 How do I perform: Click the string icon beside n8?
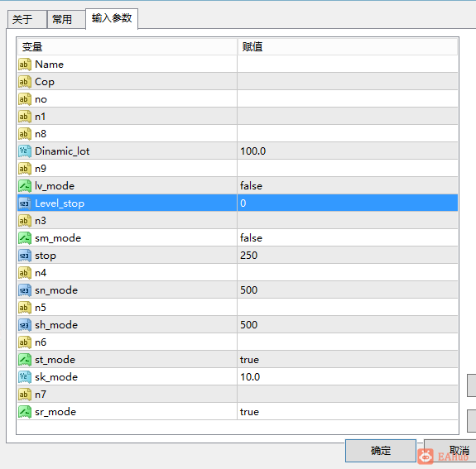click(x=25, y=134)
